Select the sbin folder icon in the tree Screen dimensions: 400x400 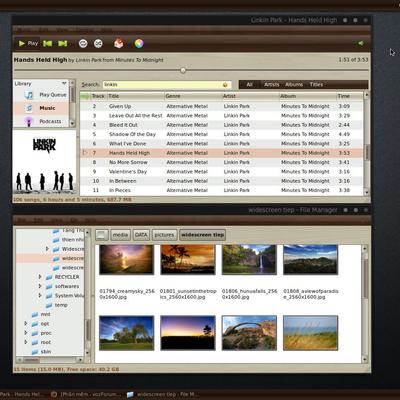[35, 352]
